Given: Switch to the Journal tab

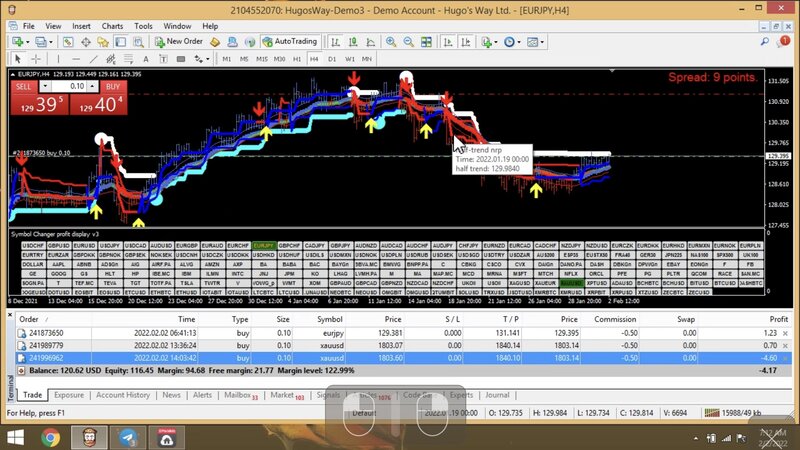Looking at the screenshot, I should (497, 395).
